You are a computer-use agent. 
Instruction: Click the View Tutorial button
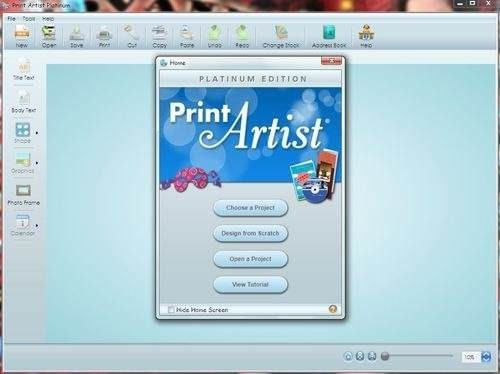point(250,285)
